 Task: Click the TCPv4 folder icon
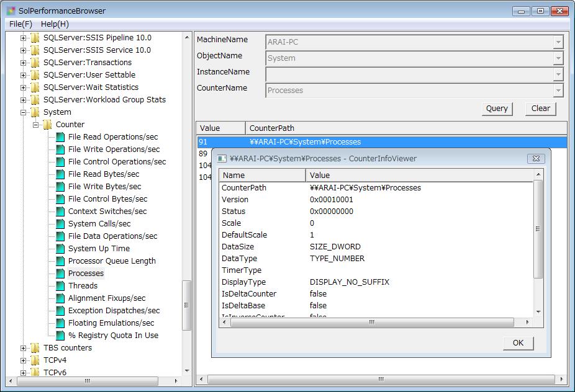tap(35, 360)
